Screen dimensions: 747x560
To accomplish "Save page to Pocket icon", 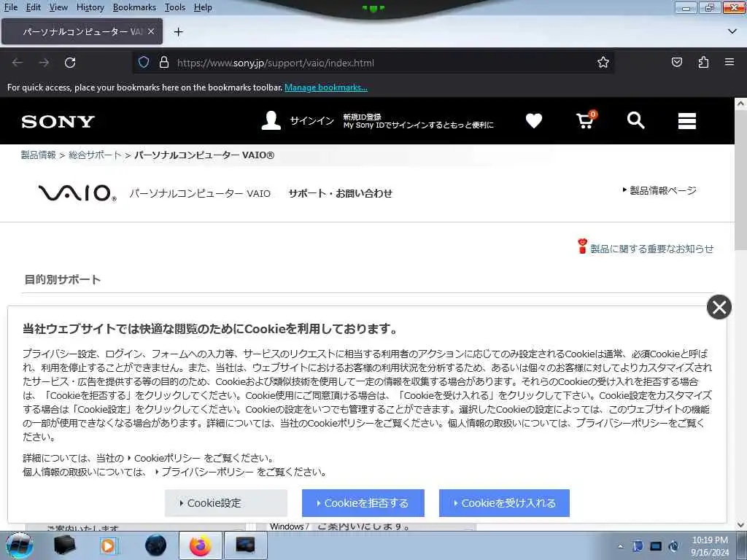I will (677, 62).
